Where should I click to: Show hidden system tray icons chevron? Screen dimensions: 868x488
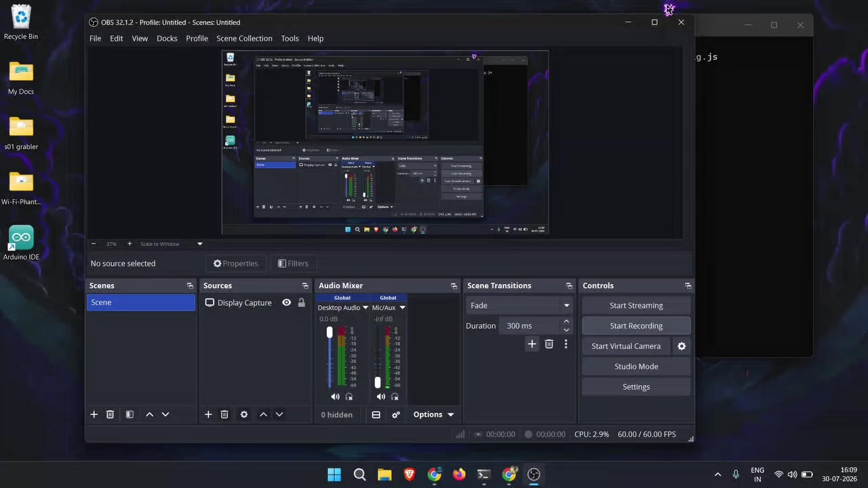[x=718, y=474]
